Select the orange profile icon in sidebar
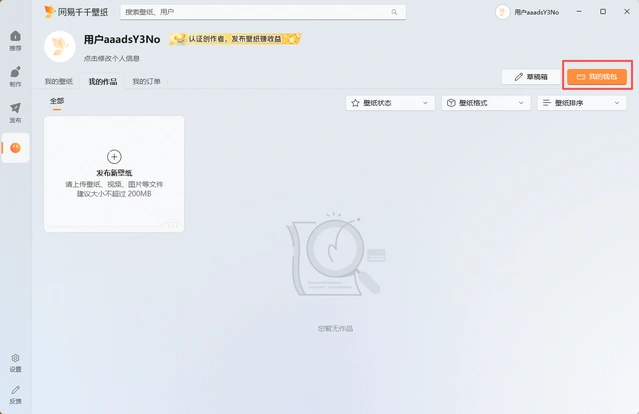 click(15, 148)
